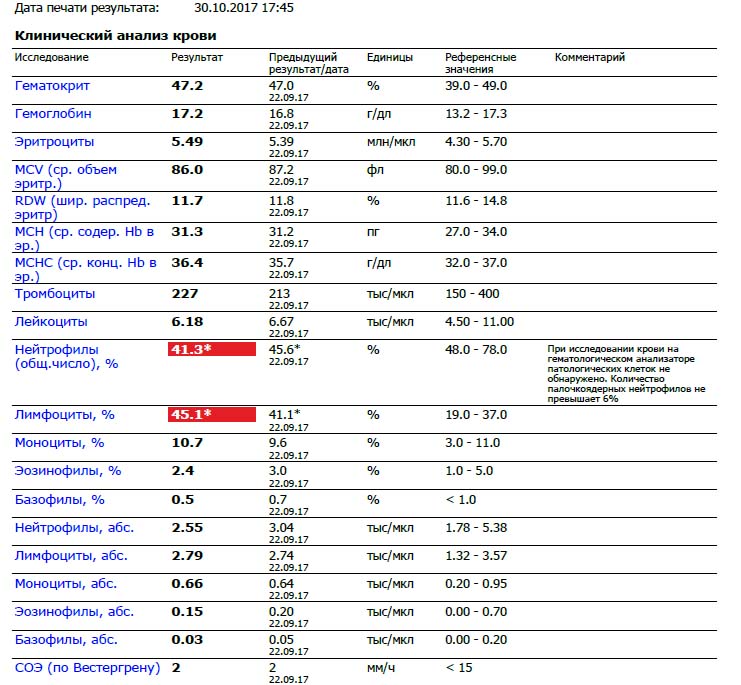Click the Тромбоциты link
The height and width of the screenshot is (685, 741).
pos(55,294)
